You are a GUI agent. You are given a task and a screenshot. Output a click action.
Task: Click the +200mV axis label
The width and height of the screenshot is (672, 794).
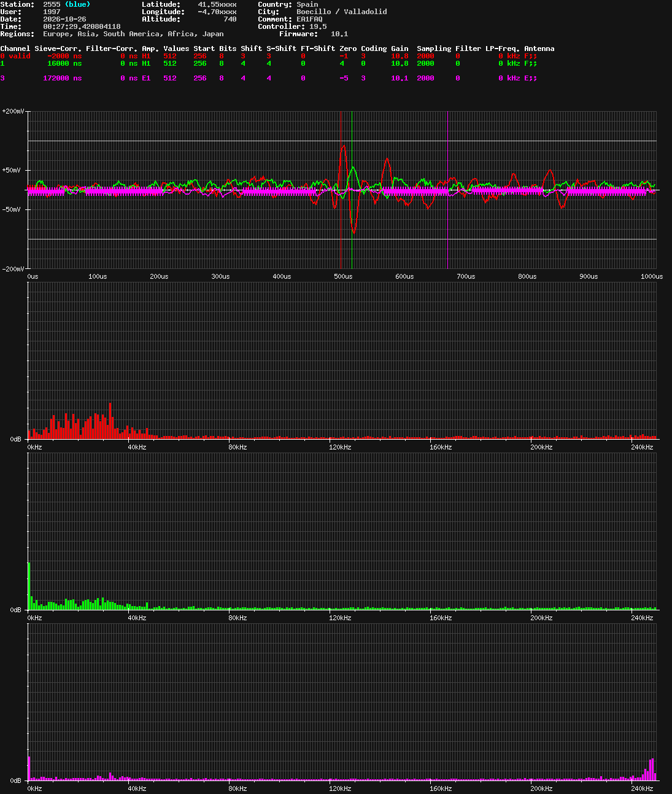(13, 111)
